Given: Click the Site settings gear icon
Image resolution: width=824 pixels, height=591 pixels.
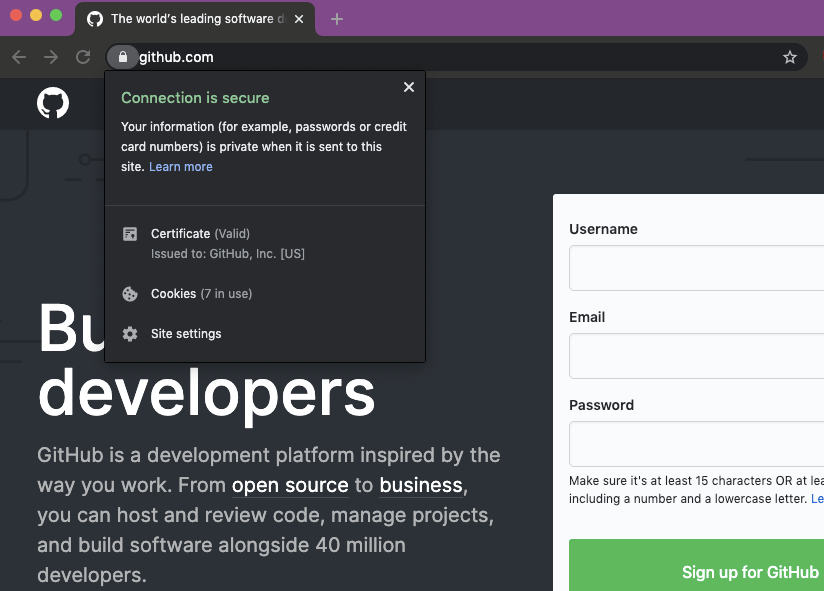Looking at the screenshot, I should [130, 334].
